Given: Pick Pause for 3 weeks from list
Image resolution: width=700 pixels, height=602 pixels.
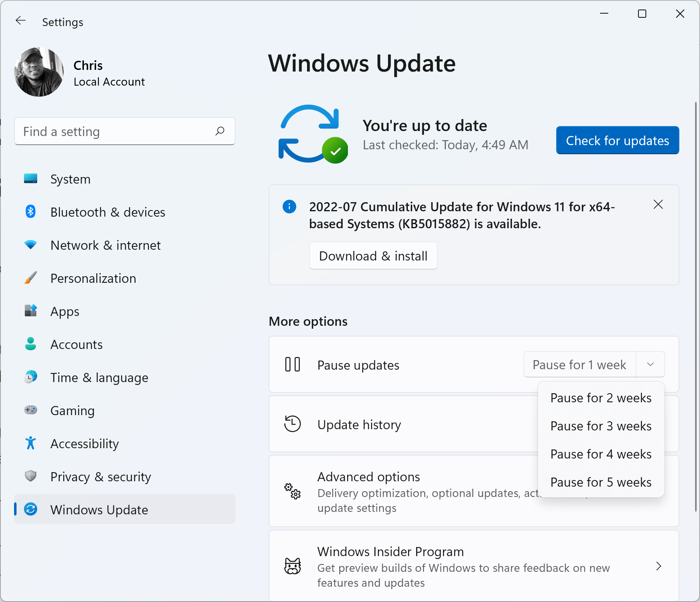Looking at the screenshot, I should (600, 426).
